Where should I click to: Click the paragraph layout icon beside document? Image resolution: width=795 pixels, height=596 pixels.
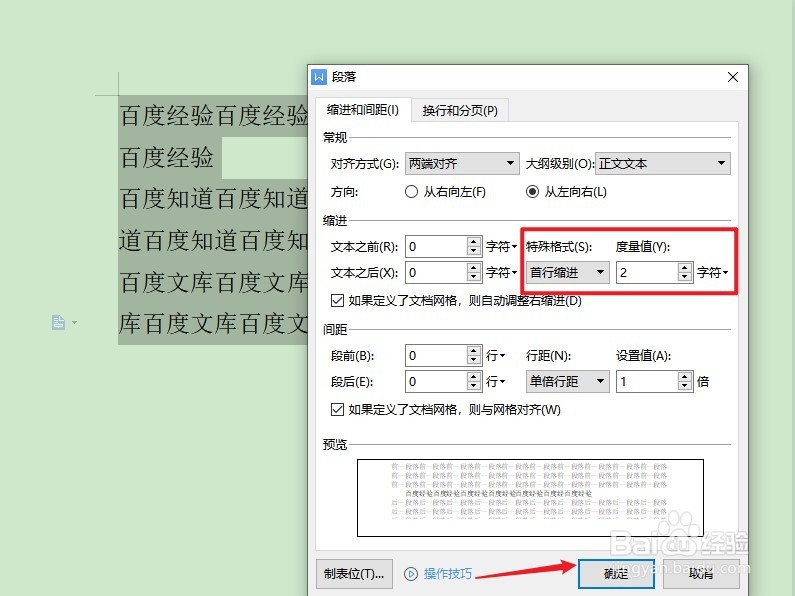point(59,322)
